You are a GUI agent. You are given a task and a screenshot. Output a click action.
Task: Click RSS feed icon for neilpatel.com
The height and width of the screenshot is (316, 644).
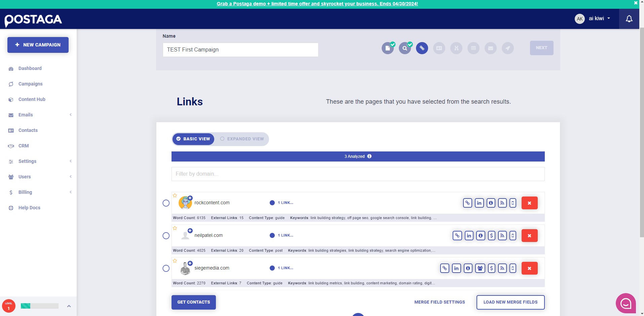point(502,236)
